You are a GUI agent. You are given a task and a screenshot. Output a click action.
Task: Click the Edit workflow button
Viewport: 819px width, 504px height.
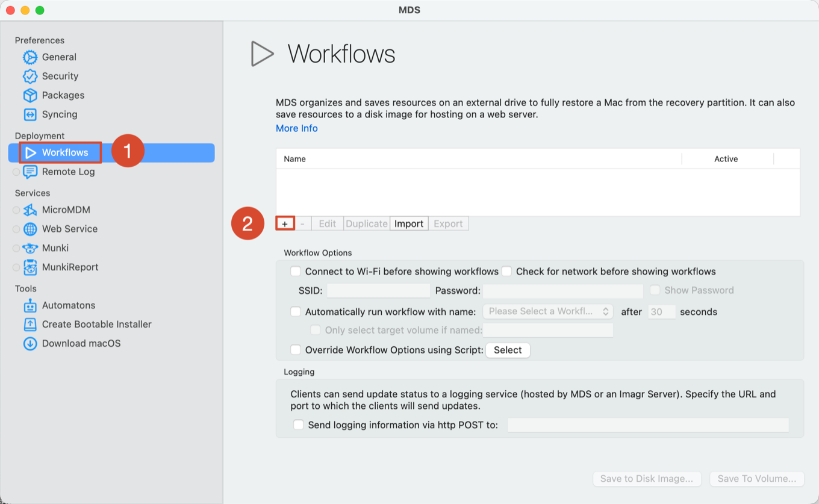click(x=327, y=223)
